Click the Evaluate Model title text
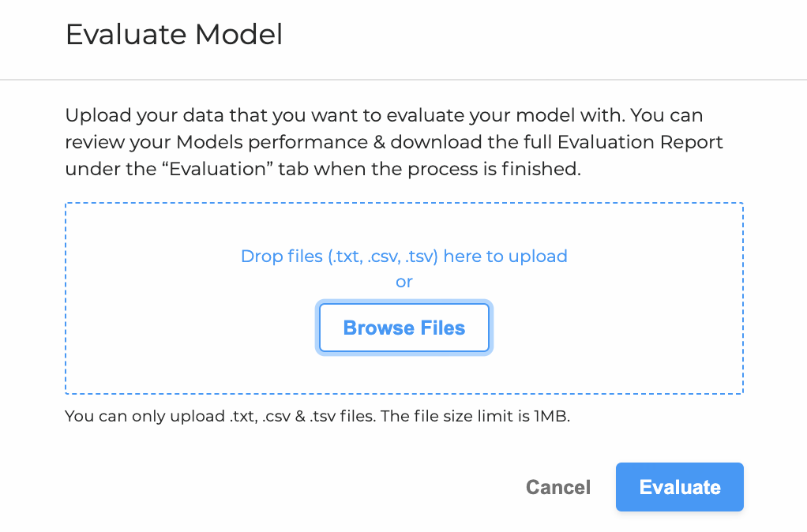 (x=174, y=35)
